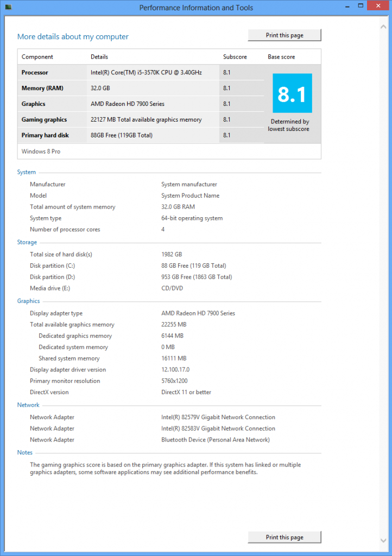Click the Media drive (E:) label
Image resolution: width=392 pixels, height=556 pixels.
50,288
